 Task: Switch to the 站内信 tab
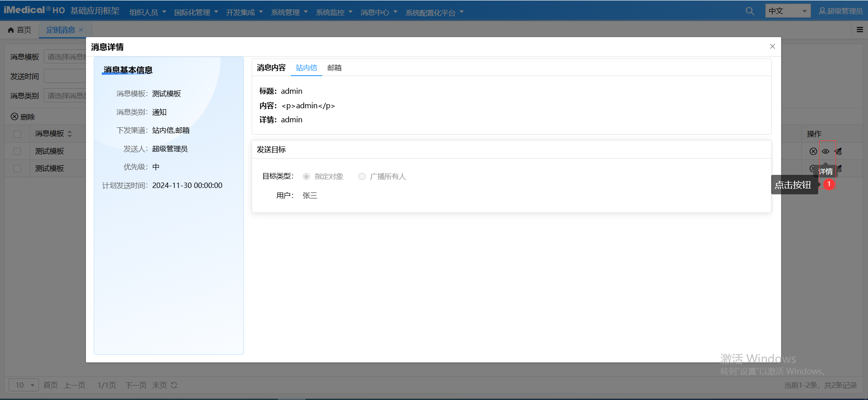[x=306, y=68]
